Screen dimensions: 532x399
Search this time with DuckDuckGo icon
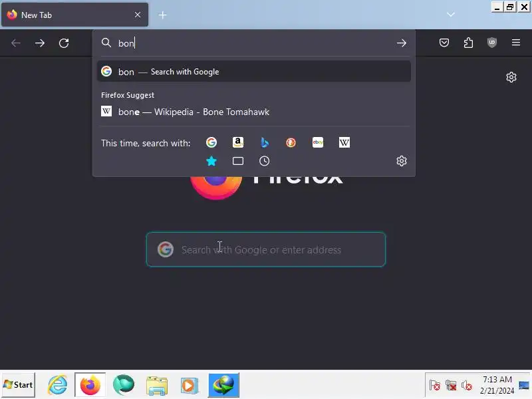click(291, 142)
